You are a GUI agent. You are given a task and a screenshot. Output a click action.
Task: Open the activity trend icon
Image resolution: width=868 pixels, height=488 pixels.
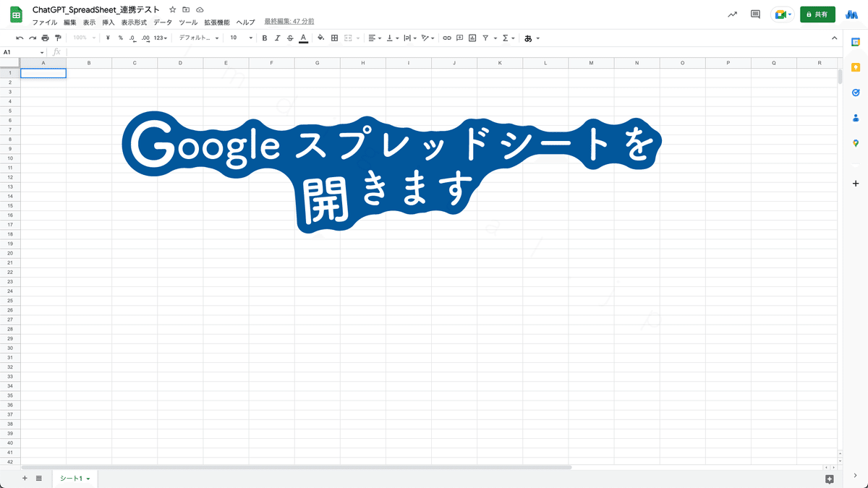point(733,14)
